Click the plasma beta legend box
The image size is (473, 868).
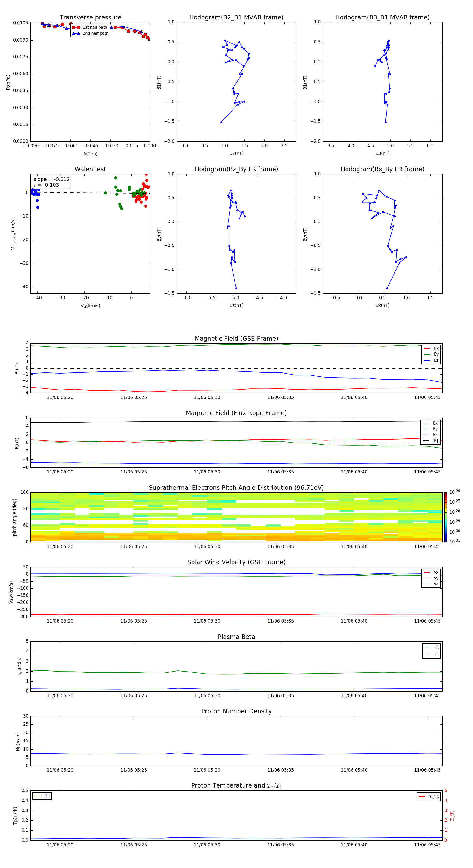[x=431, y=651]
